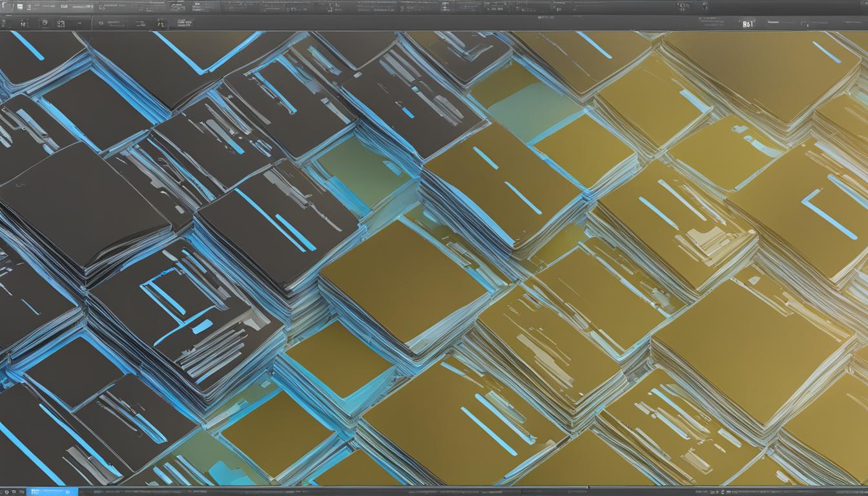Expand the text field right of R61
Viewport: 868px width, 496px height.
coord(773,22)
